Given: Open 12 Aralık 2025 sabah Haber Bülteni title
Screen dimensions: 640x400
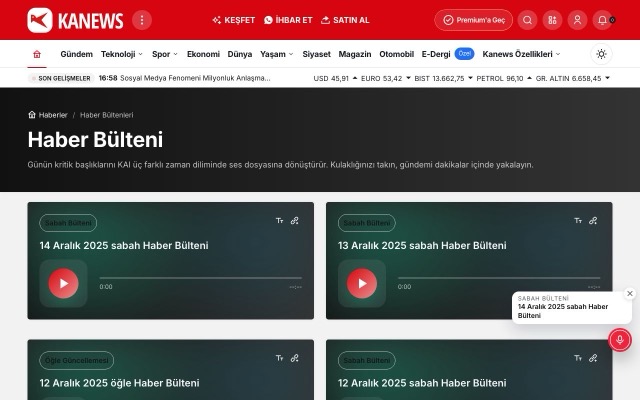Looking at the screenshot, I should pos(422,383).
